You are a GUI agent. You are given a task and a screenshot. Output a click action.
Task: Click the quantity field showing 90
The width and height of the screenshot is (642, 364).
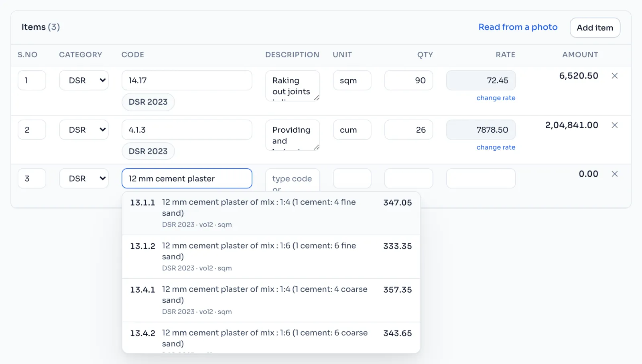[408, 80]
